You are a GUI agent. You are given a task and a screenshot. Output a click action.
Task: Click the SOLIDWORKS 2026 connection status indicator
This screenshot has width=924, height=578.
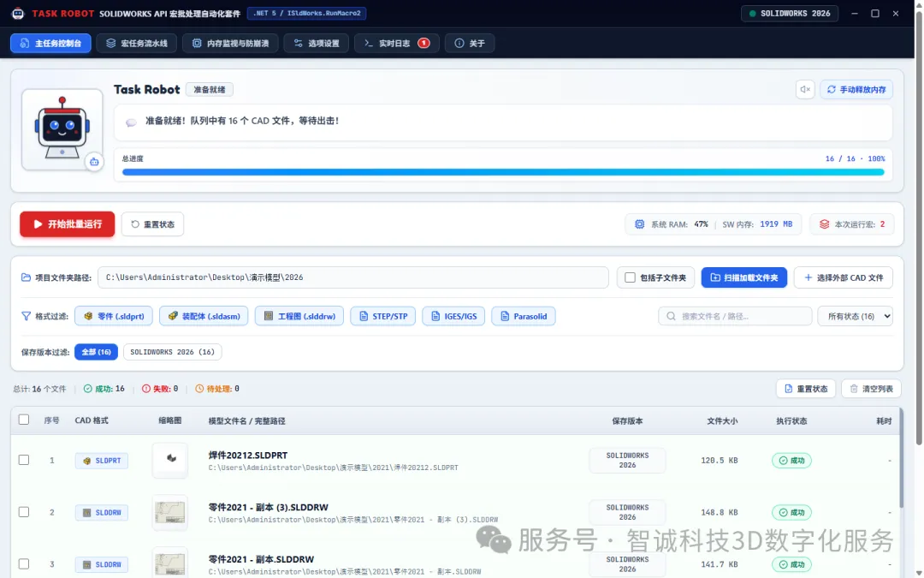pyautogui.click(x=790, y=13)
